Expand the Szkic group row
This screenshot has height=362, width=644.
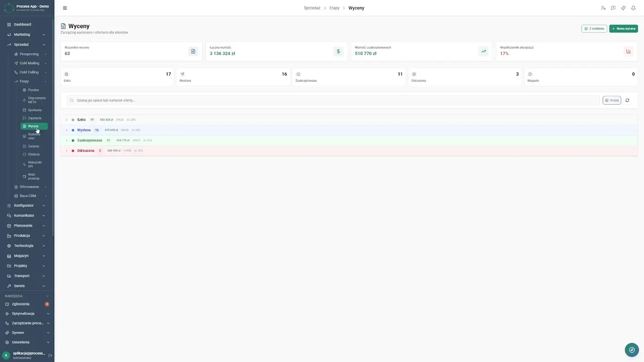coord(349,120)
